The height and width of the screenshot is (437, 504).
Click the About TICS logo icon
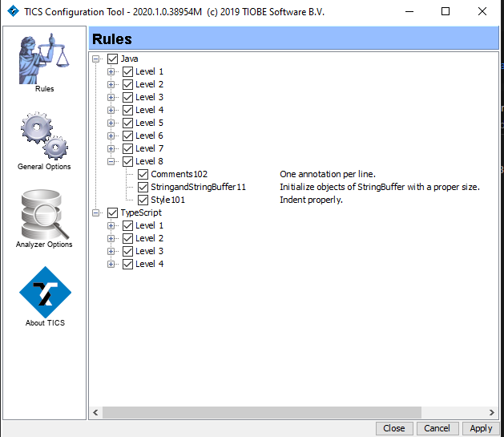tap(45, 292)
